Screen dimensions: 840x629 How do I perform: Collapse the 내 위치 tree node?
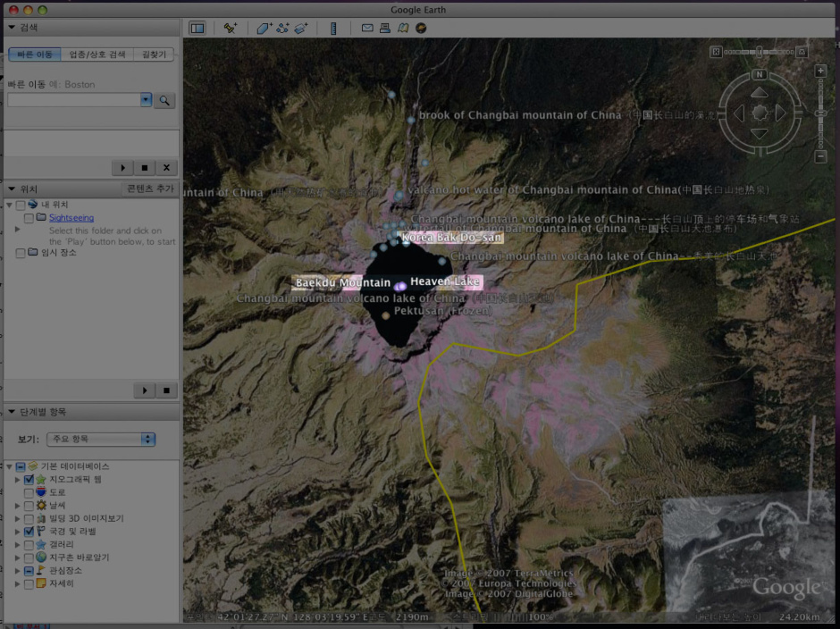point(9,205)
